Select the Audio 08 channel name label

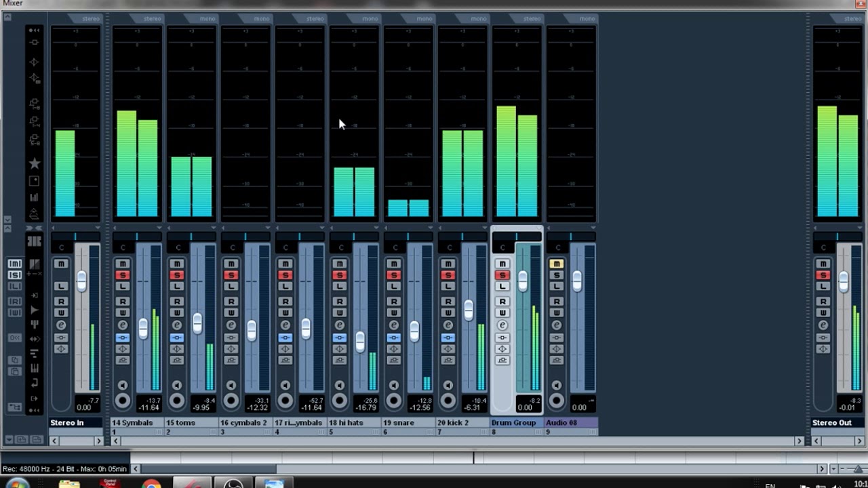(x=571, y=423)
